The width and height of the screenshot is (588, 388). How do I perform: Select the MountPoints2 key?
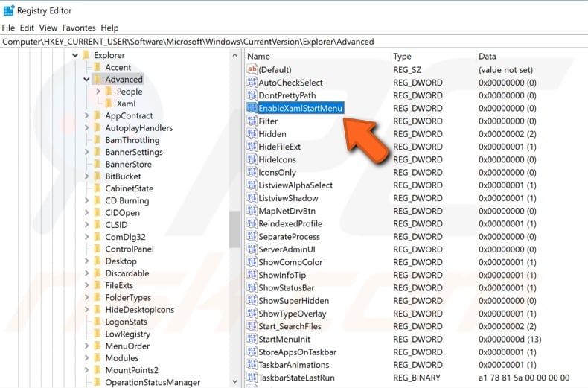pos(132,370)
